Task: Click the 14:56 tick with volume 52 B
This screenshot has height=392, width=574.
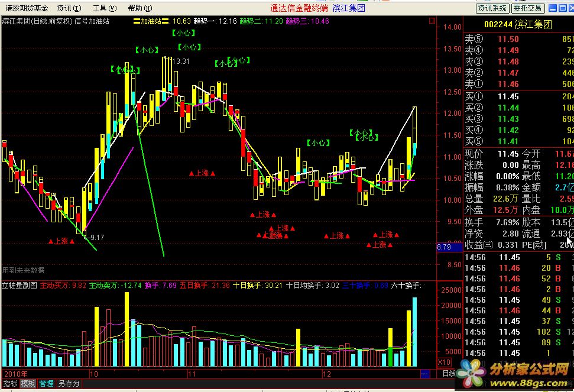Action: tap(518, 279)
